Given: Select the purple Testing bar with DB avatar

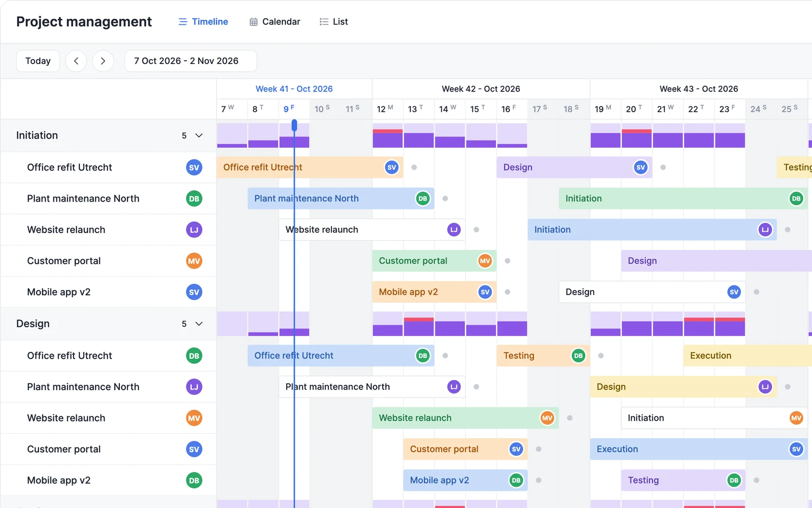Looking at the screenshot, I should 683,481.
